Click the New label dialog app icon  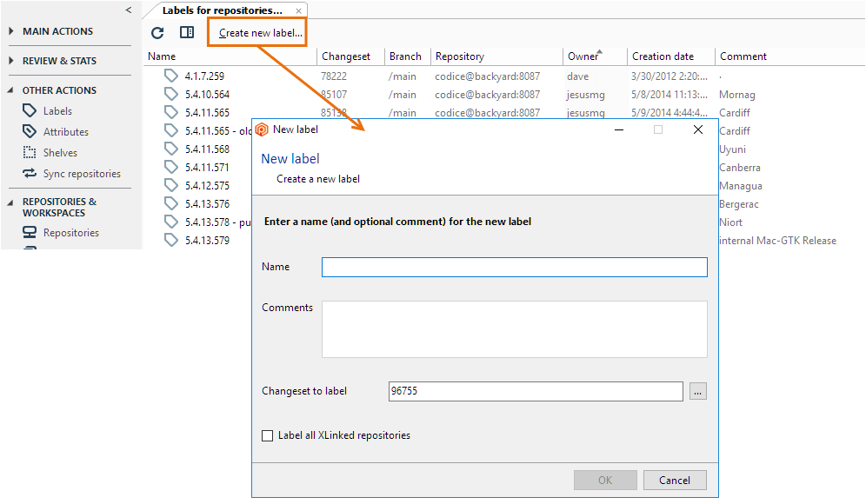point(262,129)
